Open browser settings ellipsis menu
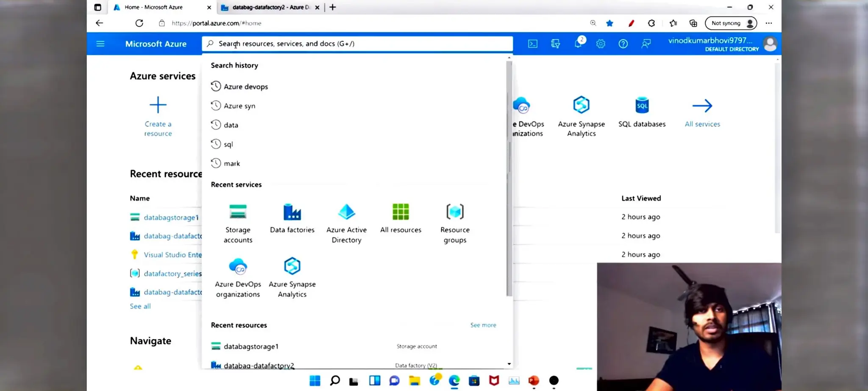This screenshot has width=868, height=391. coord(769,23)
